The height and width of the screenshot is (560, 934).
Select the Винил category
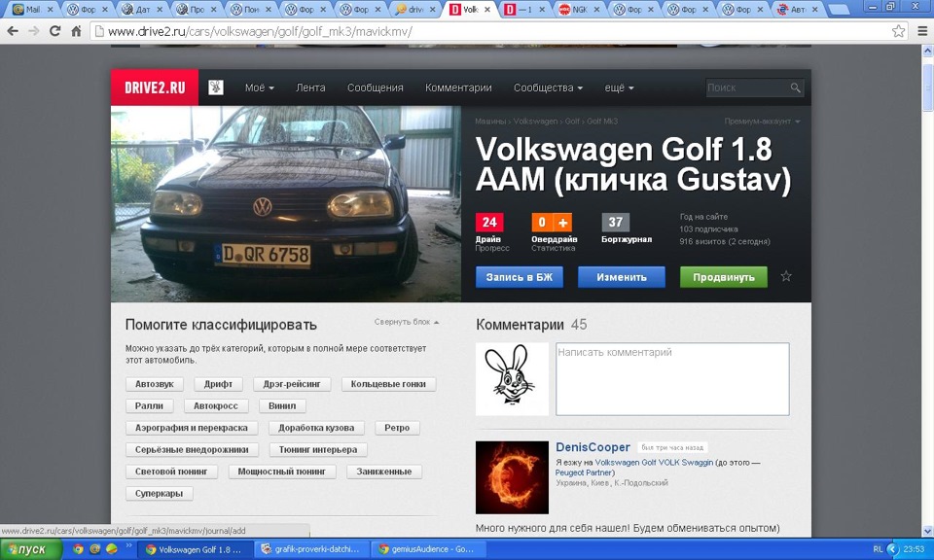click(x=282, y=405)
